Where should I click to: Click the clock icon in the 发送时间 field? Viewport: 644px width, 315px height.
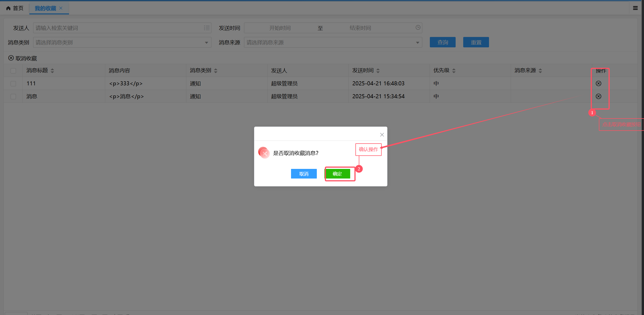coord(418,28)
